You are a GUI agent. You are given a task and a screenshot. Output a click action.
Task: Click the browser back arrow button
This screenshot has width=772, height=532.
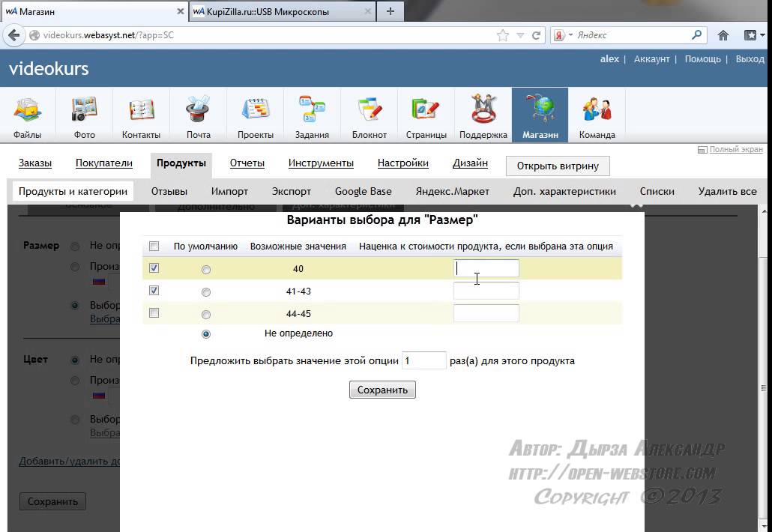click(x=13, y=35)
